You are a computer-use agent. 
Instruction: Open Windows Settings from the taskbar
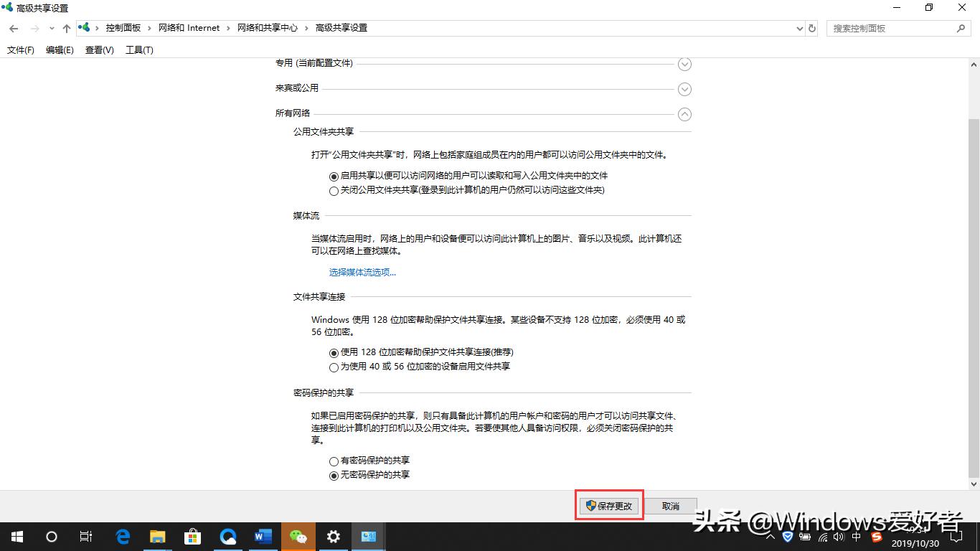pos(333,536)
